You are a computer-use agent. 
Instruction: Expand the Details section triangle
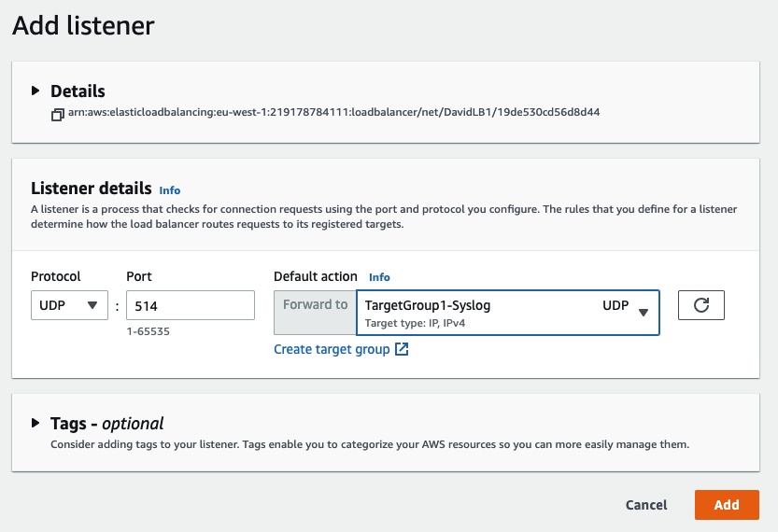pyautogui.click(x=35, y=91)
